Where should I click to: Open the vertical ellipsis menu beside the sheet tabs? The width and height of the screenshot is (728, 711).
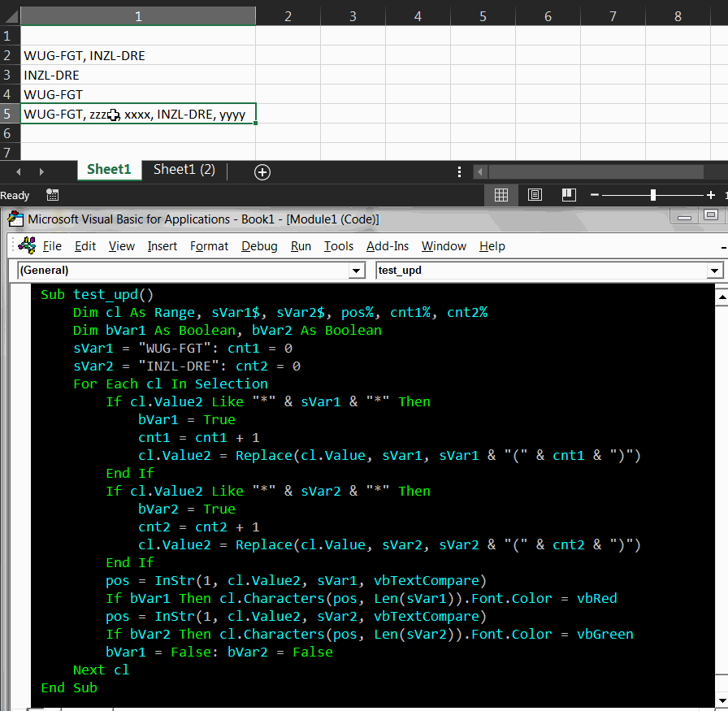(x=459, y=171)
